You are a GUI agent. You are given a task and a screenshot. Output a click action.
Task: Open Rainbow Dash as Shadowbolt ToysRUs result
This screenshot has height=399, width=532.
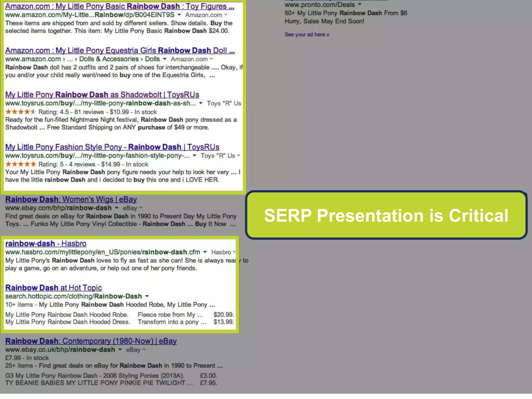click(x=102, y=95)
